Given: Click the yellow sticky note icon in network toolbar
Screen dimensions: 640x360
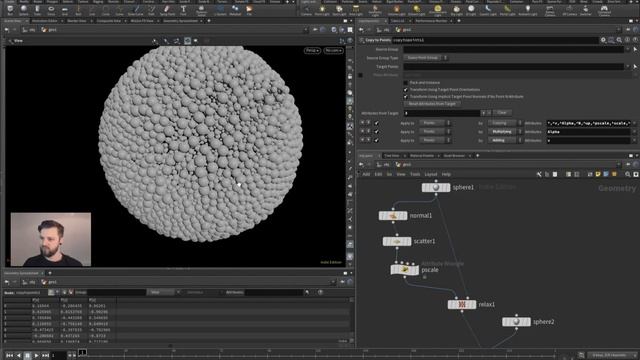Looking at the screenshot, I should (x=598, y=174).
